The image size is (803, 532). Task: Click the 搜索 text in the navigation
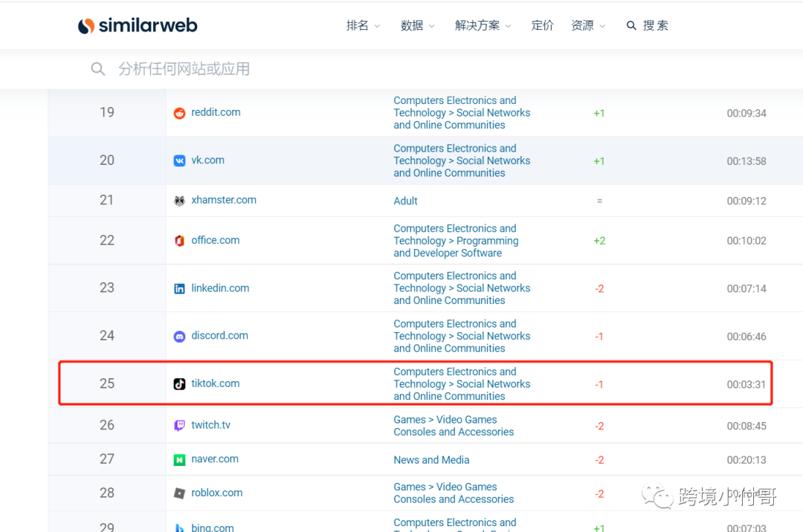(x=656, y=25)
